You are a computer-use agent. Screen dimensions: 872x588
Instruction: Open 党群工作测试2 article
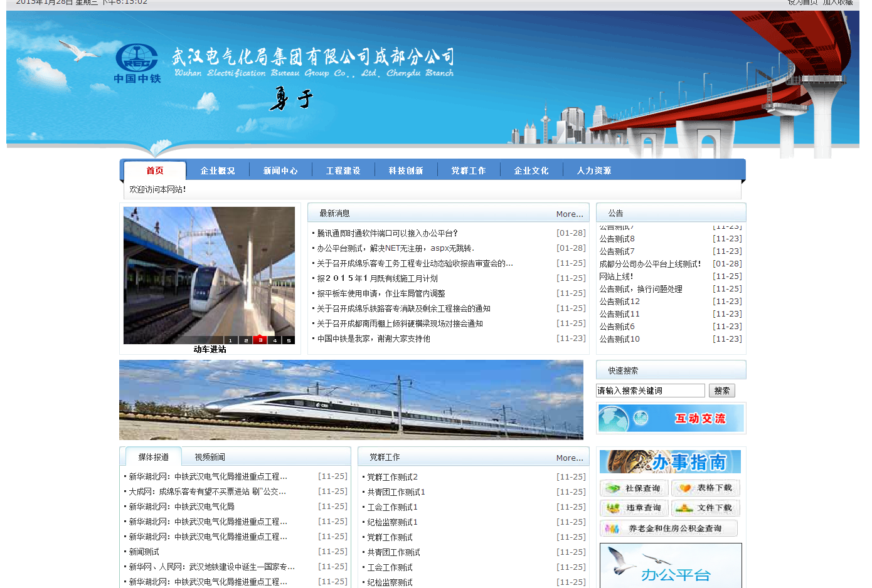pyautogui.click(x=392, y=477)
